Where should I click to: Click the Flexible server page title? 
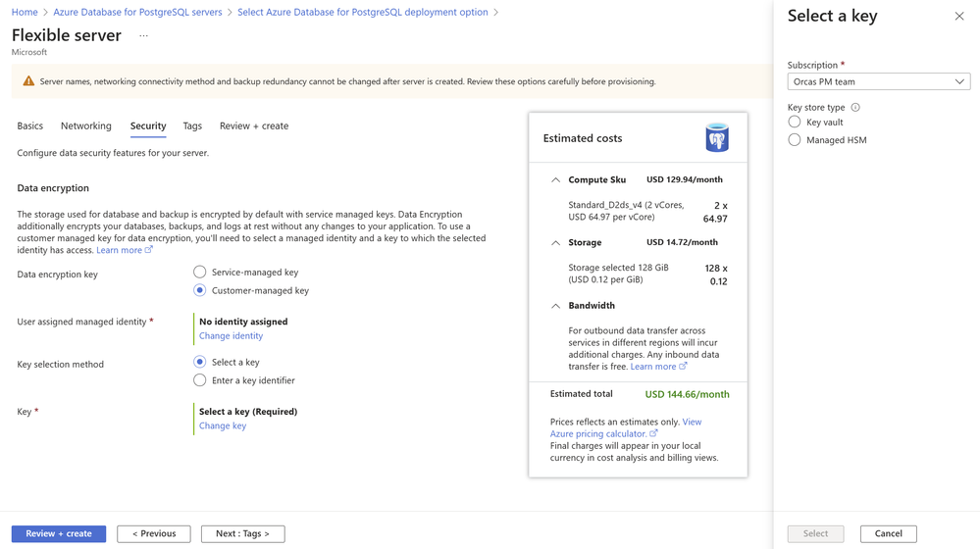point(67,35)
